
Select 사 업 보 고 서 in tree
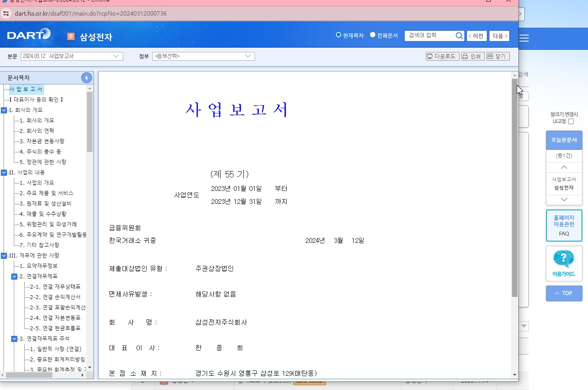(x=26, y=89)
